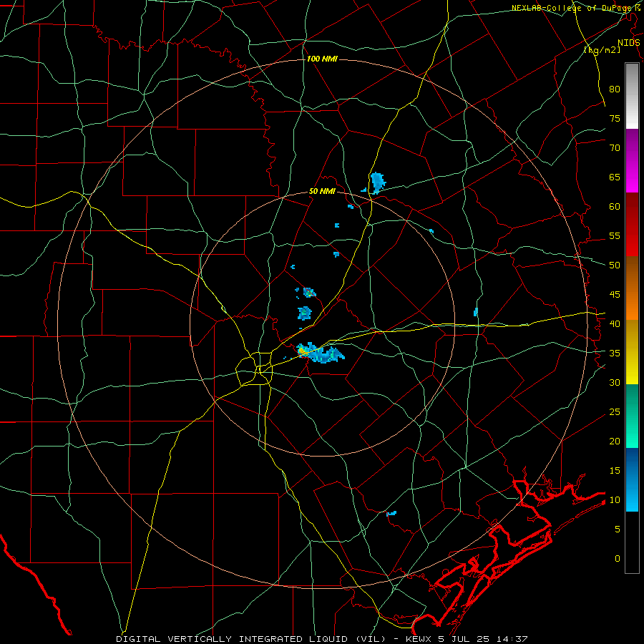Viewport: 644px width, 644px height.
Task: Select the "50" value on the color scale
Action: (615, 265)
